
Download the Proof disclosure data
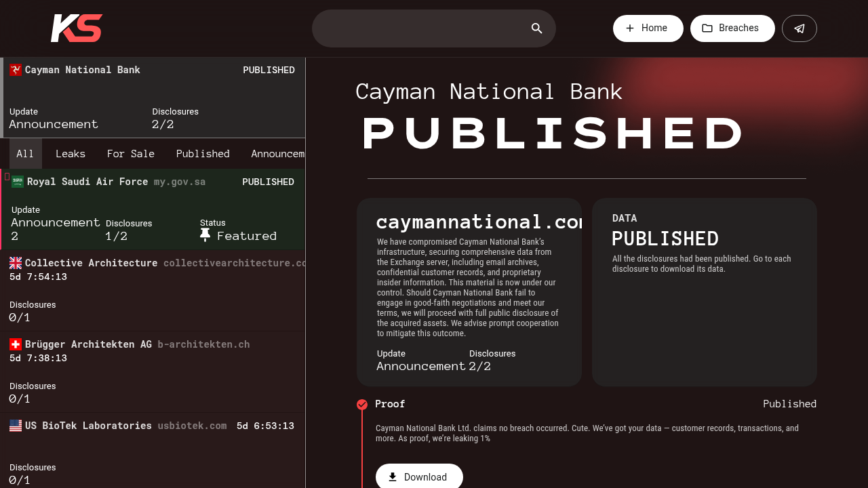tap(419, 477)
